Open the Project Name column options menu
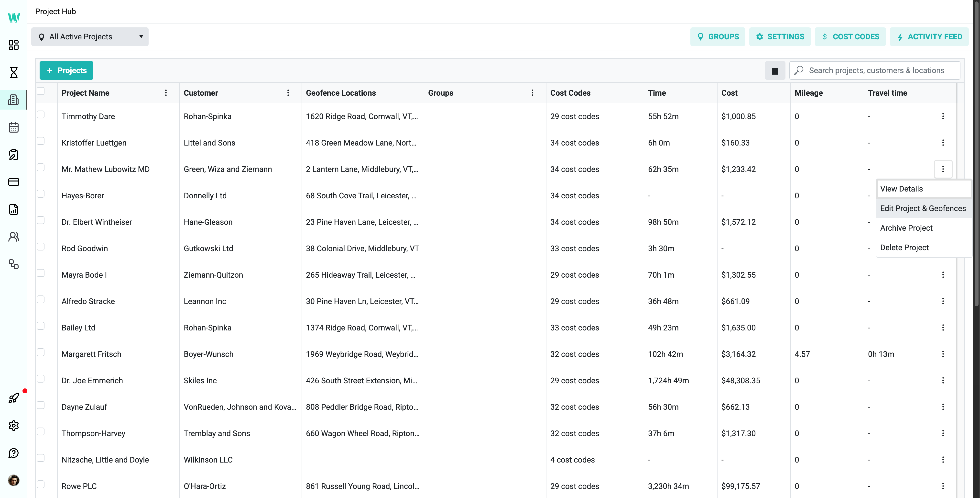Screen dimensions: 980x498 coord(166,92)
